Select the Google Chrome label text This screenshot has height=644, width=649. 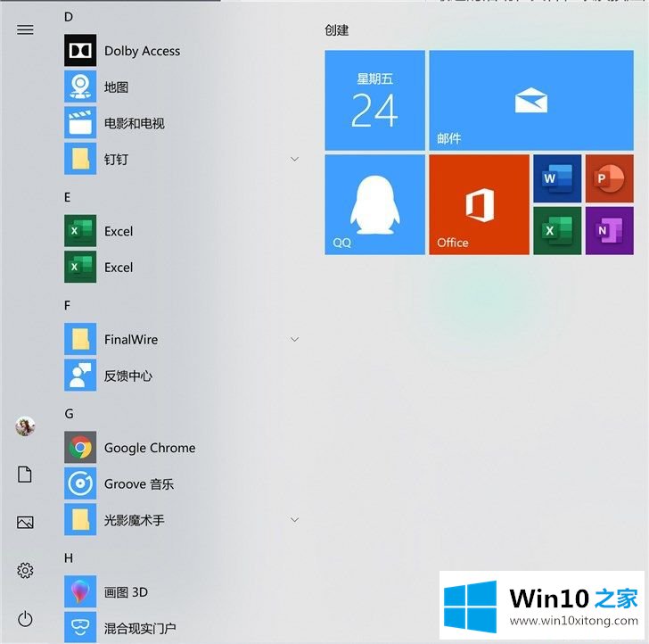pos(150,448)
